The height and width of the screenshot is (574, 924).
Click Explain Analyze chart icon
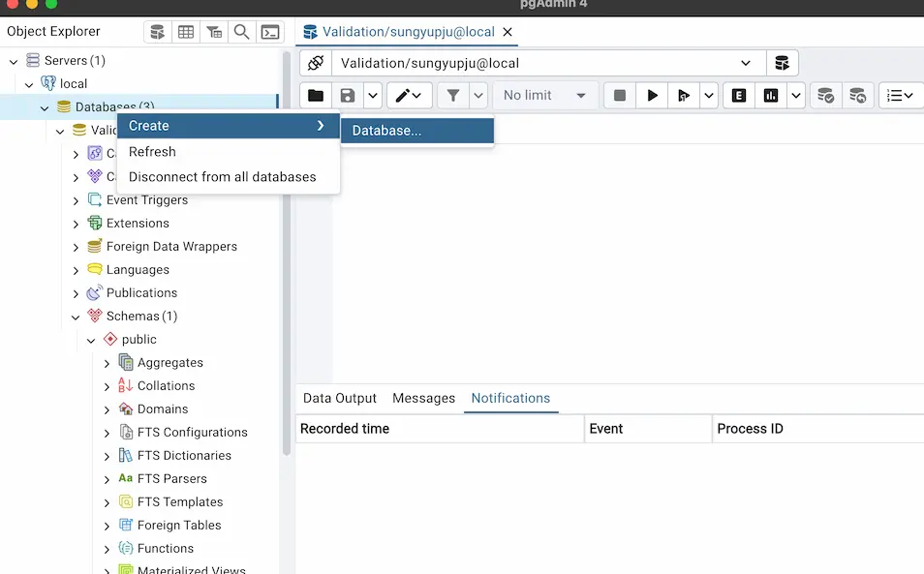click(x=771, y=96)
